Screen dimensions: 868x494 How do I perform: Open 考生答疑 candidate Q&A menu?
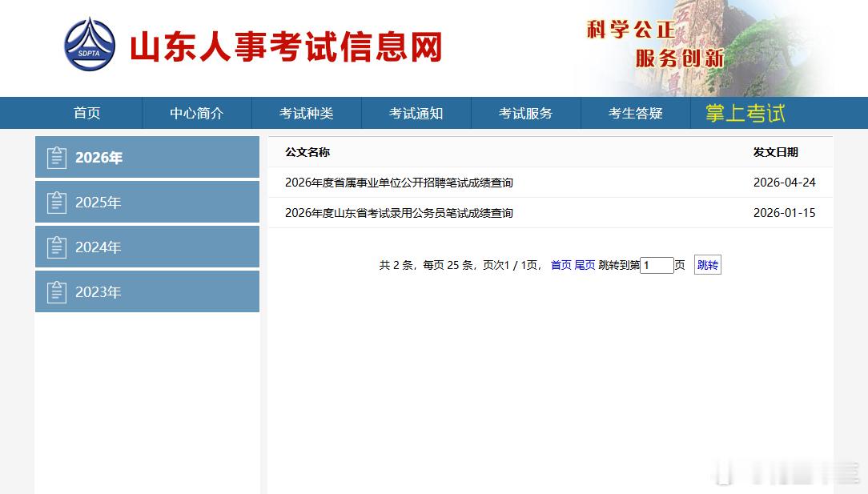point(635,113)
